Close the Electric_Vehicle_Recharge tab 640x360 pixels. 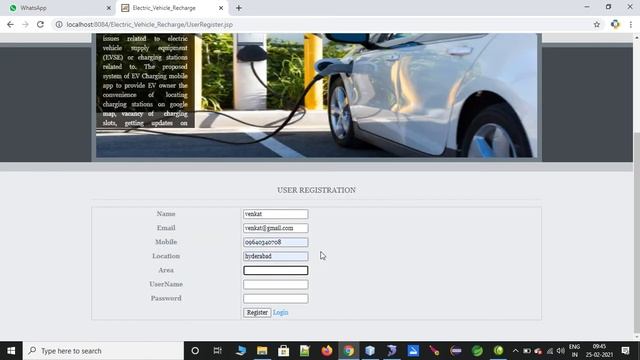[221, 8]
